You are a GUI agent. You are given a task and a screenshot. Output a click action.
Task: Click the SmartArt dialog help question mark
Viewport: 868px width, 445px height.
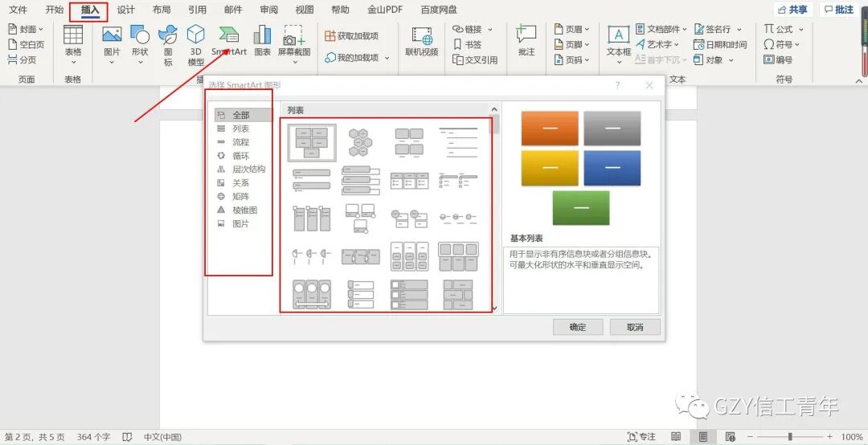(x=617, y=85)
